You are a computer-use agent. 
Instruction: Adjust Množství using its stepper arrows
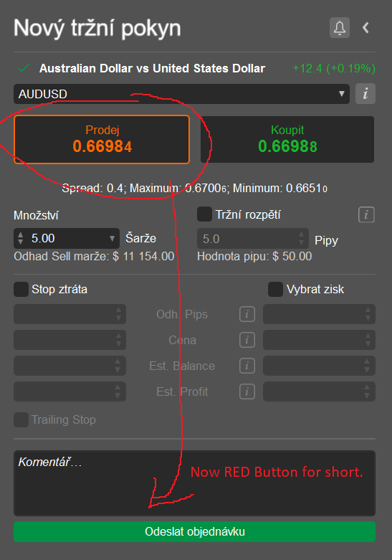coord(20,238)
